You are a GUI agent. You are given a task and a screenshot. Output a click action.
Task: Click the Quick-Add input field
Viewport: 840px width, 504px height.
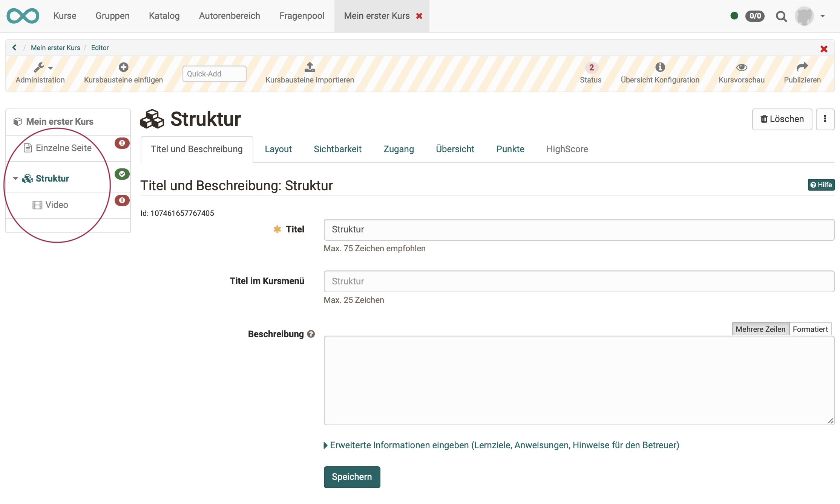point(214,74)
